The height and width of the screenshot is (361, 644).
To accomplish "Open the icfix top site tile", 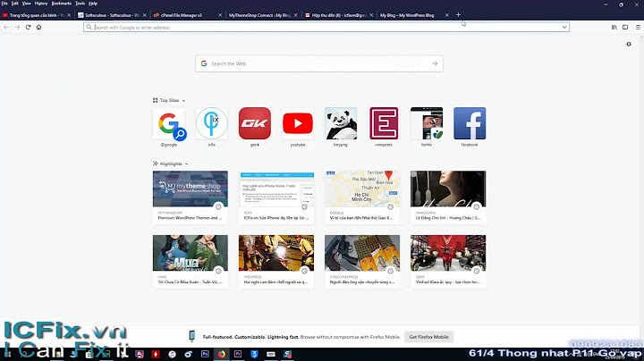I will [211, 123].
